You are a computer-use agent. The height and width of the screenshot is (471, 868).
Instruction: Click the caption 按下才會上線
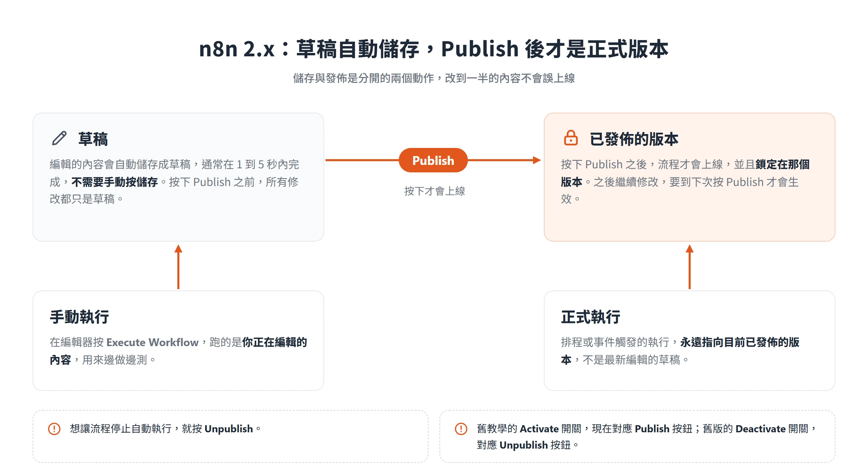pyautogui.click(x=434, y=191)
